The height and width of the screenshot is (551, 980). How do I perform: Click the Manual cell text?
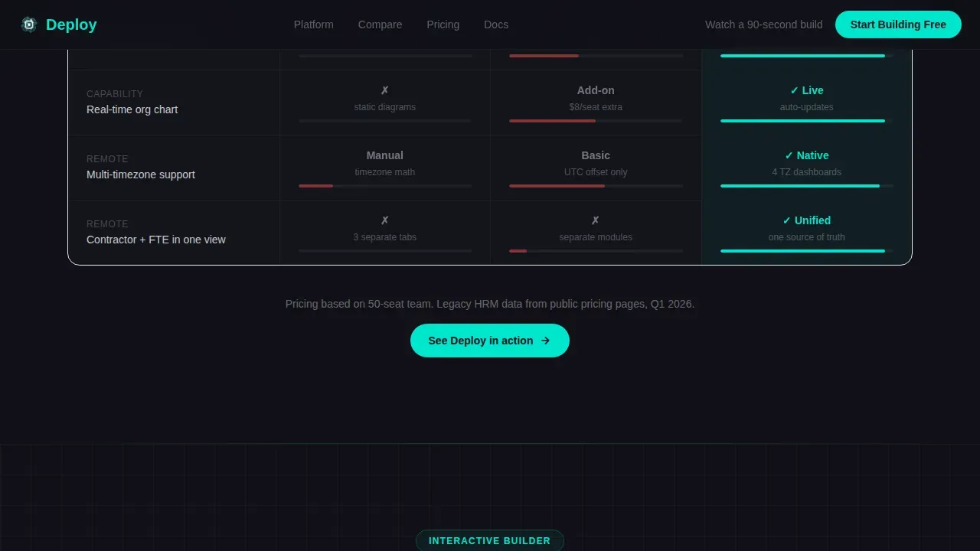click(x=385, y=155)
